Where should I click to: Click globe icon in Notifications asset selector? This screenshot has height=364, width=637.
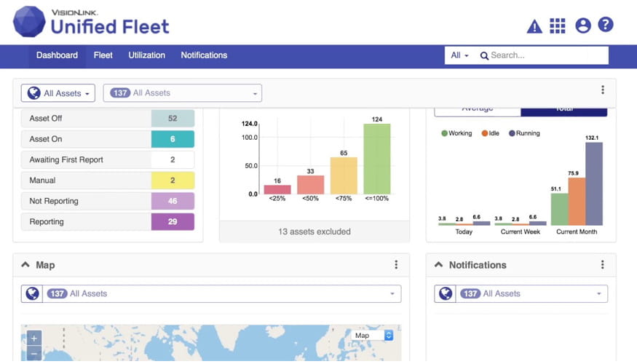click(446, 293)
